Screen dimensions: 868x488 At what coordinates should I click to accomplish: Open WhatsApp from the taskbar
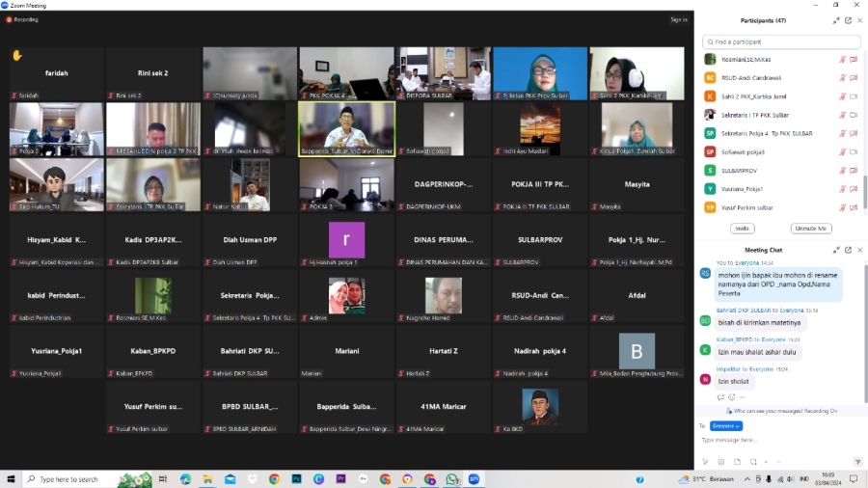click(x=451, y=479)
